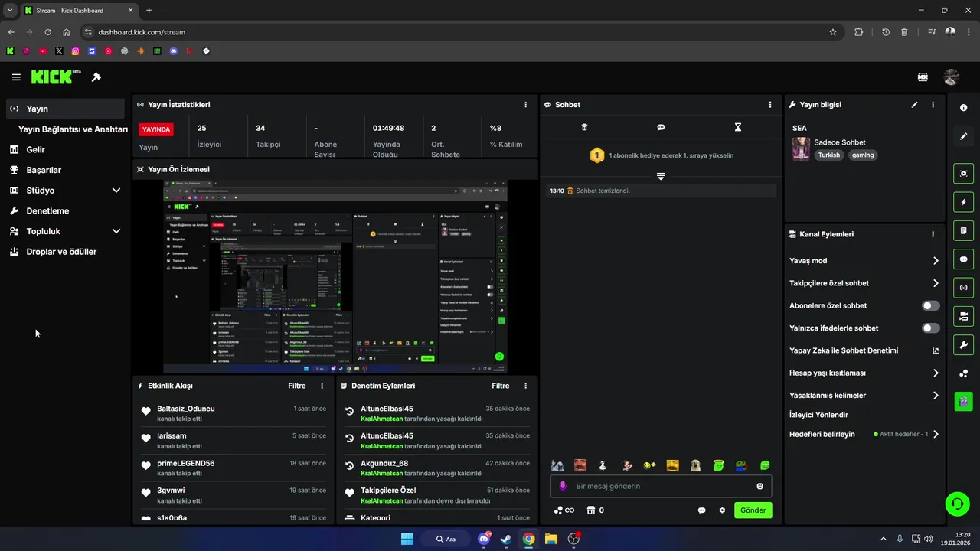Open Denetim Eylemleri three-dot menu
Image resolution: width=980 pixels, height=551 pixels.
[x=525, y=386]
